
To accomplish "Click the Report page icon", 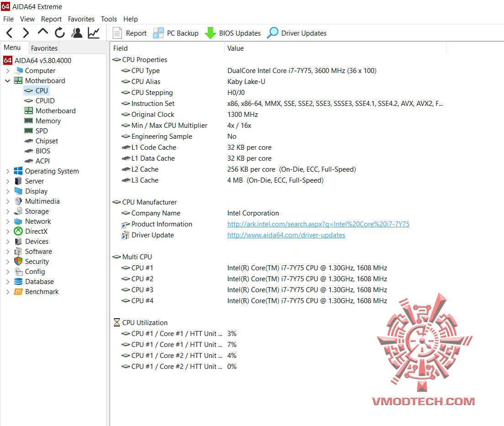I will coord(117,33).
